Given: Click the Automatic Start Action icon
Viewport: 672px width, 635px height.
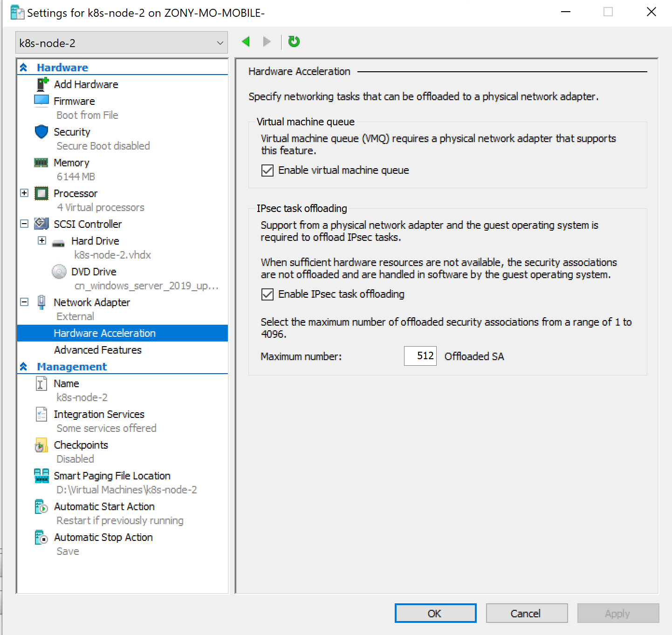Looking at the screenshot, I should [x=41, y=506].
